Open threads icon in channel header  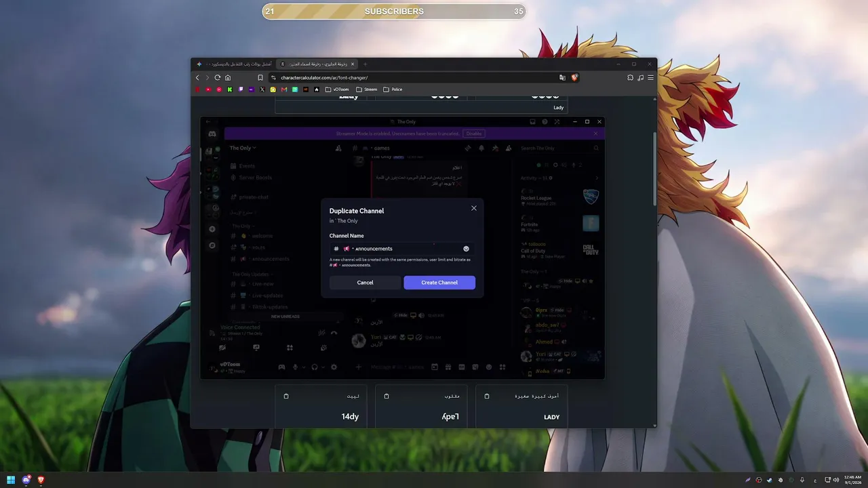click(467, 148)
